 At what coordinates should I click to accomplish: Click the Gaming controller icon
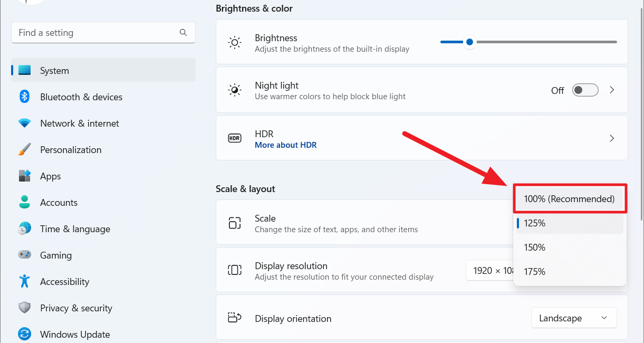click(25, 255)
